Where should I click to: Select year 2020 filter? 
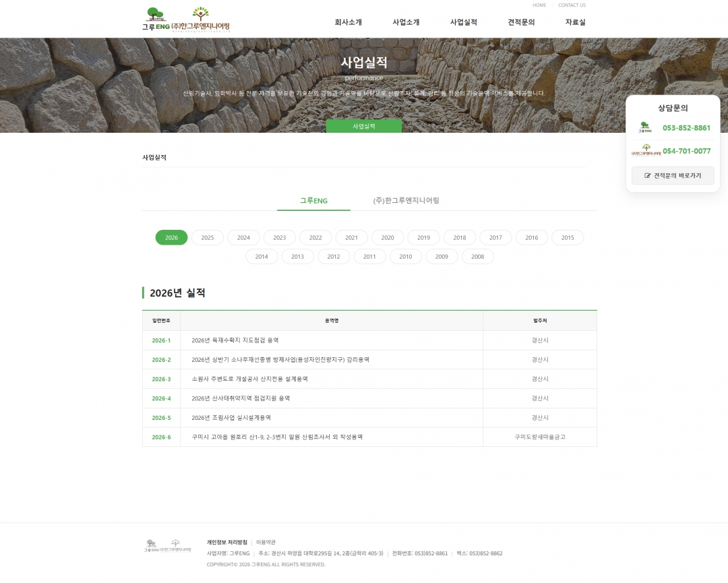click(388, 238)
